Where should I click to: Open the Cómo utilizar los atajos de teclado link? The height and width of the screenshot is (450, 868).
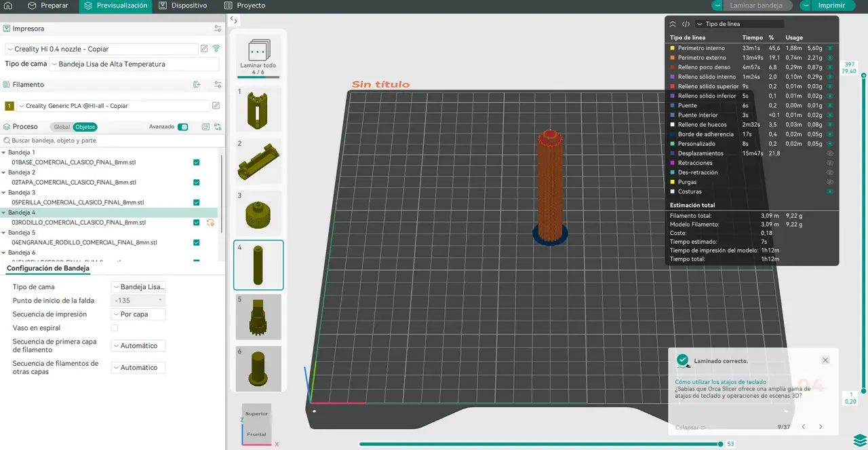tap(720, 382)
